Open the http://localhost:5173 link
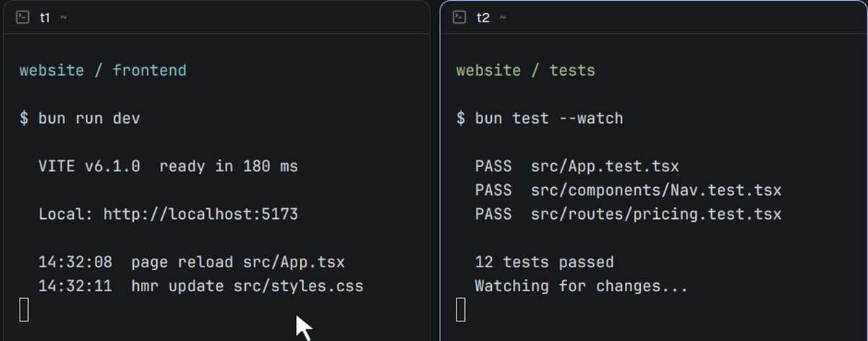The height and width of the screenshot is (341, 868). [200, 215]
